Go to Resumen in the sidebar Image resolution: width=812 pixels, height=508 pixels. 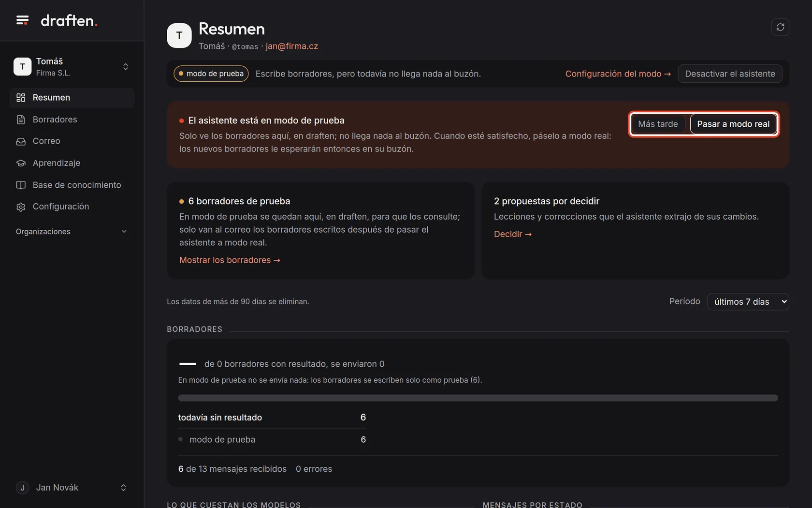tap(72, 98)
